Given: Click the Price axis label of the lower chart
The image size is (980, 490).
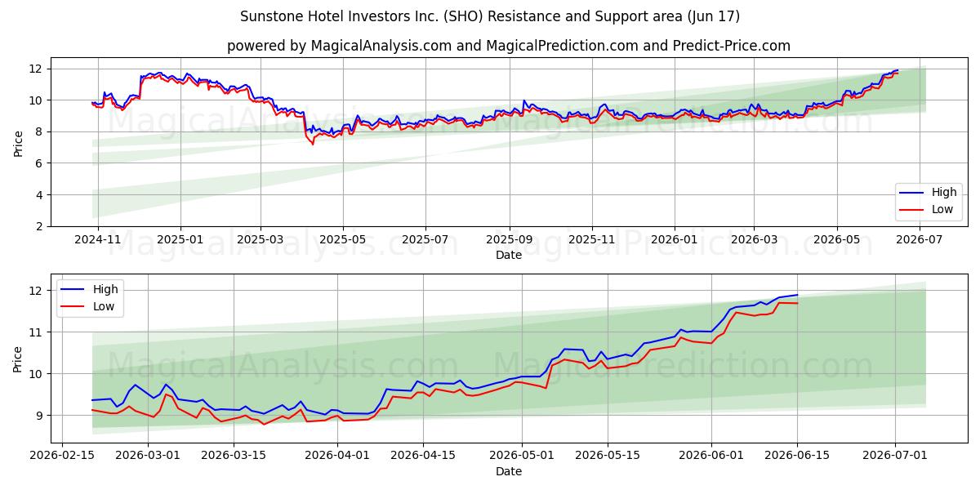Looking at the screenshot, I should [19, 359].
